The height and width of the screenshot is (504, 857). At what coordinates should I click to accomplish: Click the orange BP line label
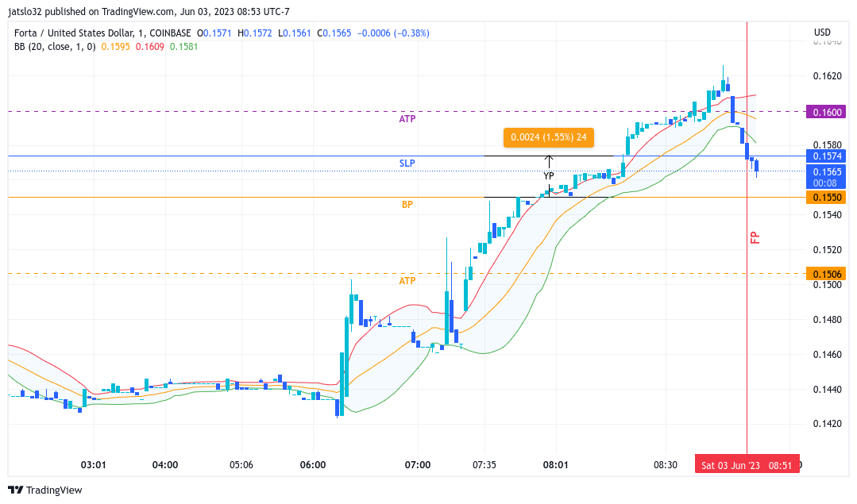coord(407,204)
